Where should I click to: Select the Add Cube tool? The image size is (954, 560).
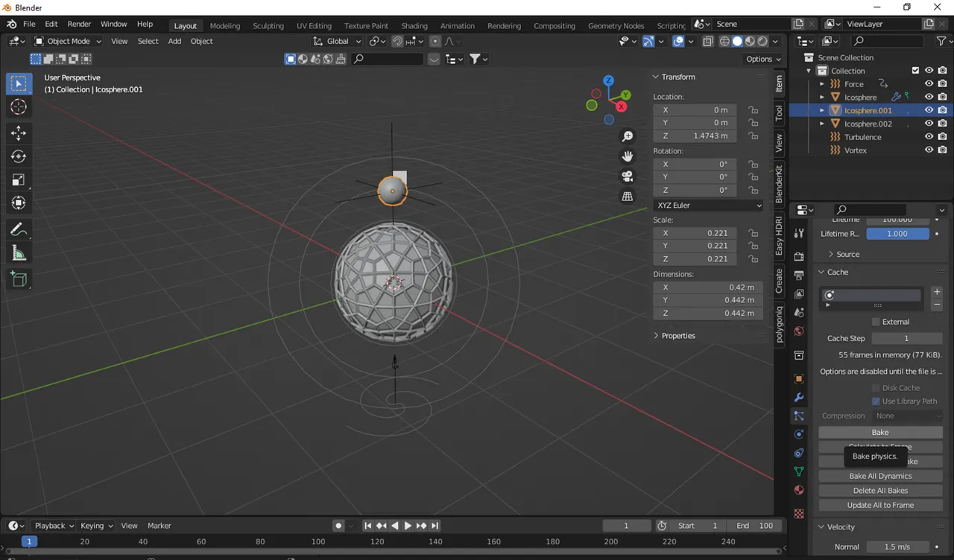pyautogui.click(x=19, y=279)
